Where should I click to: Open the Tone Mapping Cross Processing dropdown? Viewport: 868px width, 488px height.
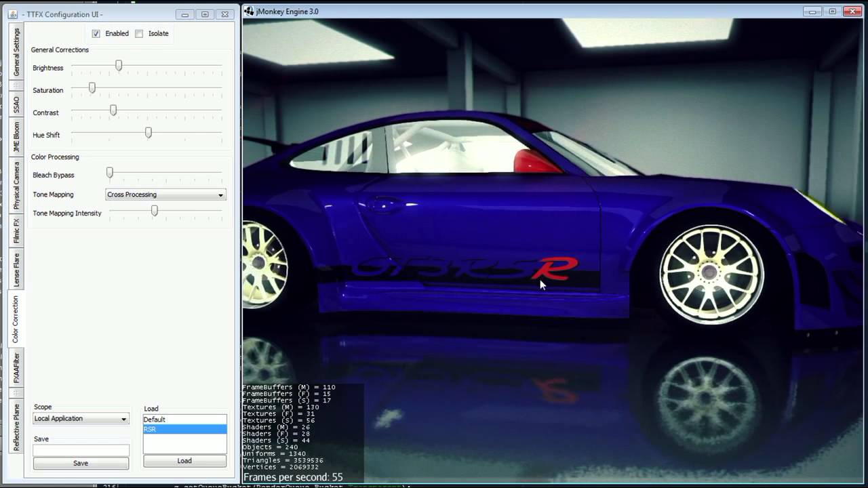pyautogui.click(x=165, y=195)
